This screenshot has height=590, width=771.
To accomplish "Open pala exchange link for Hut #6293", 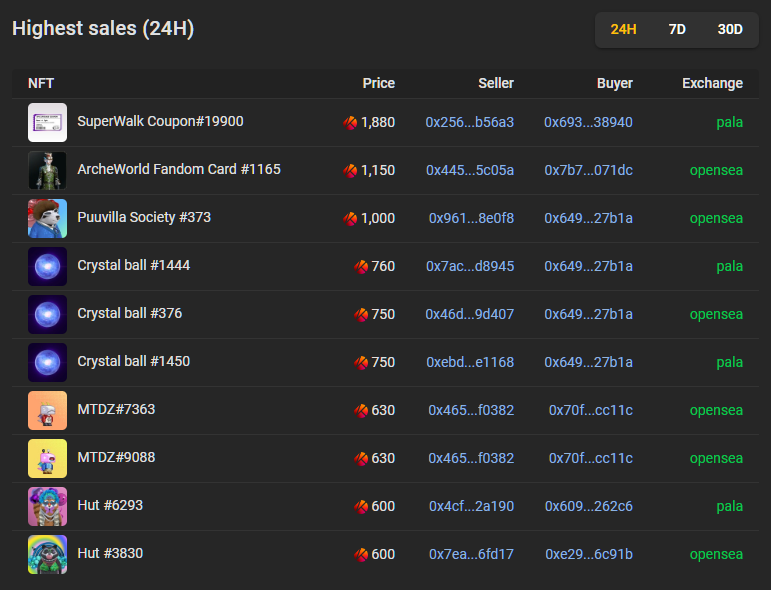I will [x=729, y=506].
